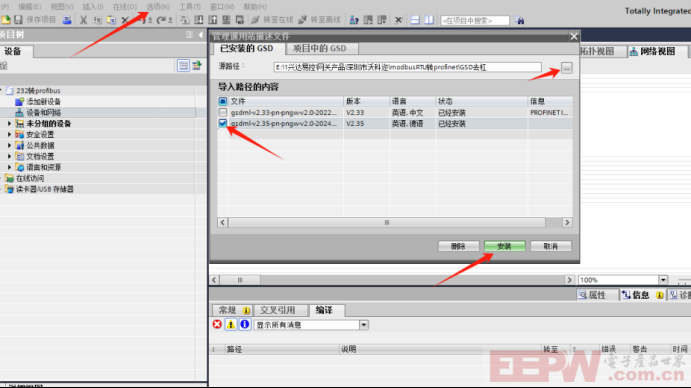Open the 窗口(W) menu

pyautogui.click(x=222, y=7)
